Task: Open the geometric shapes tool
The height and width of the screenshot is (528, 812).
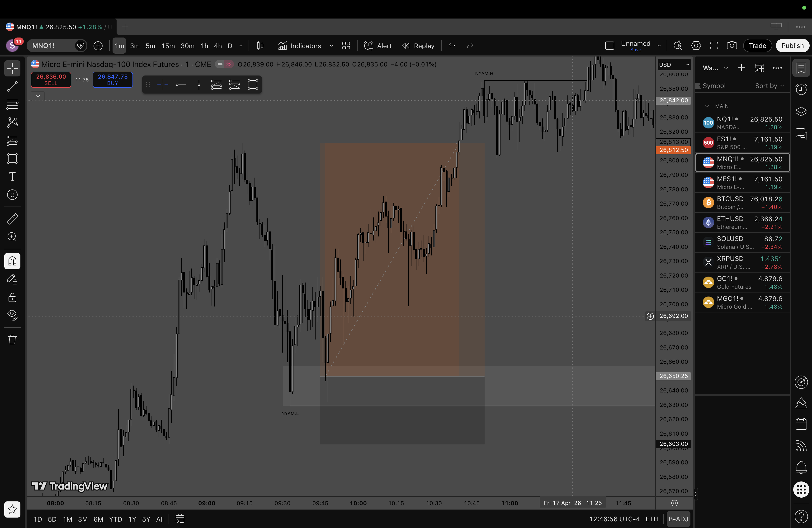Action: coord(12,159)
